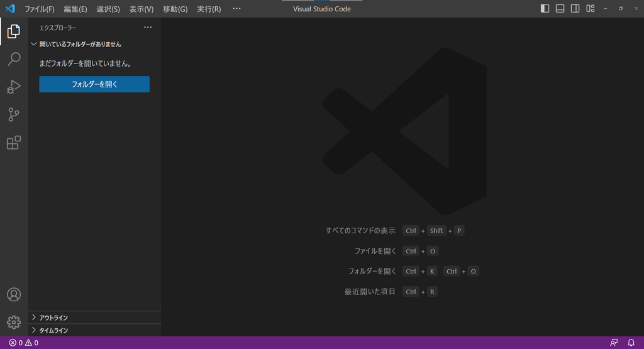This screenshot has width=644, height=349.
Task: Open notifications bell in status bar
Action: click(631, 343)
